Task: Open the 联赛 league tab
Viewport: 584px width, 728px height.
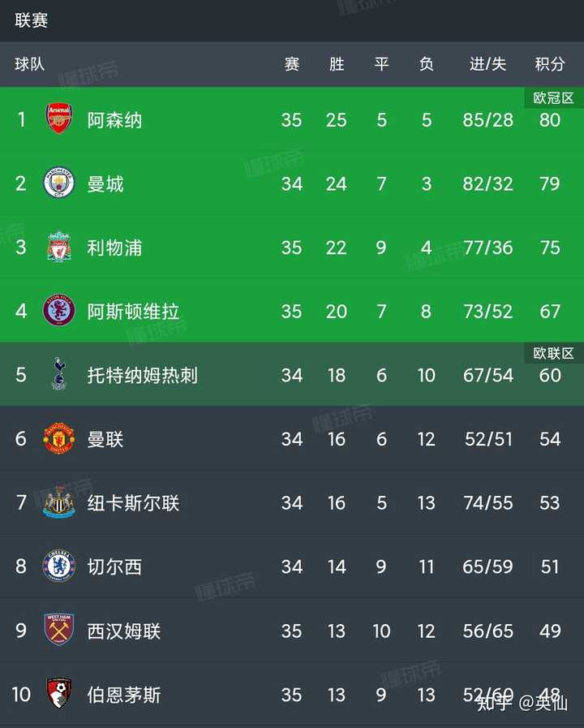Action: (x=31, y=20)
